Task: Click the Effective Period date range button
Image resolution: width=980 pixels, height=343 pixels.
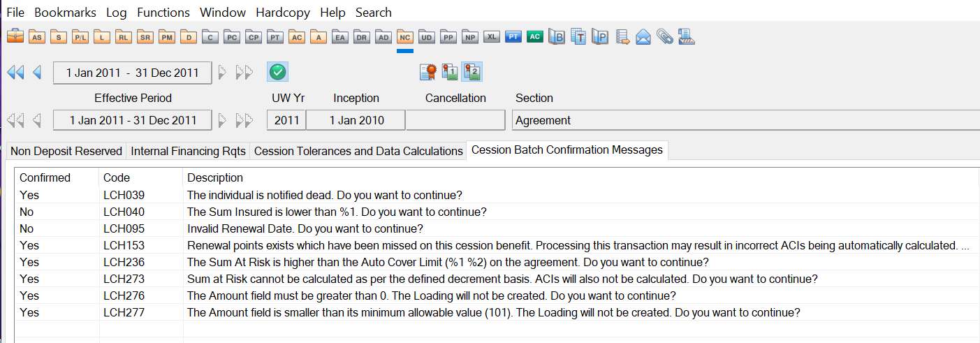Action: pyautogui.click(x=132, y=120)
